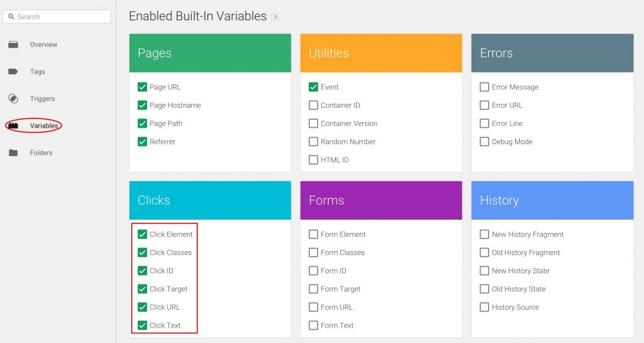Select the Tags label icon
The width and height of the screenshot is (644, 343).
point(13,72)
